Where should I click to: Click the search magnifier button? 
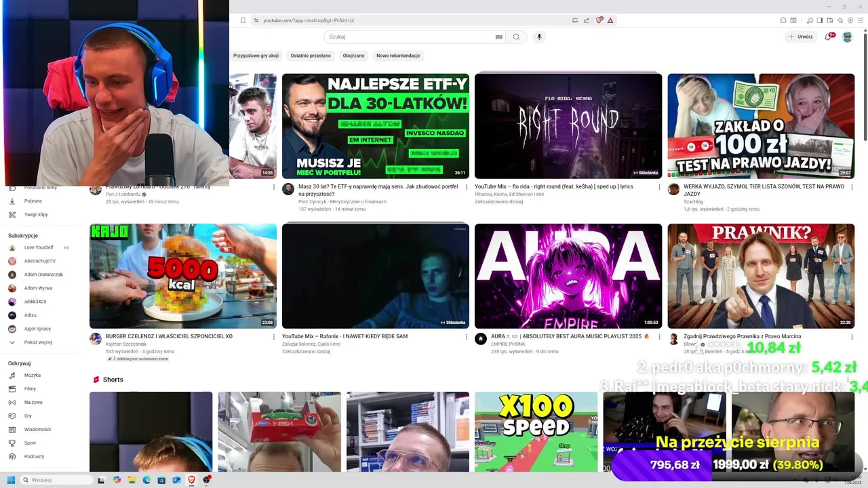[516, 37]
